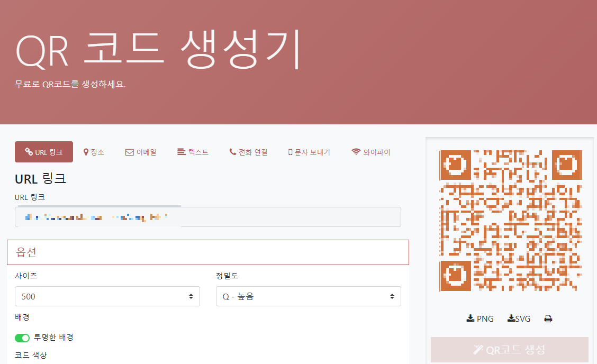Click the QR 코드 생성기 page title

pos(158,50)
